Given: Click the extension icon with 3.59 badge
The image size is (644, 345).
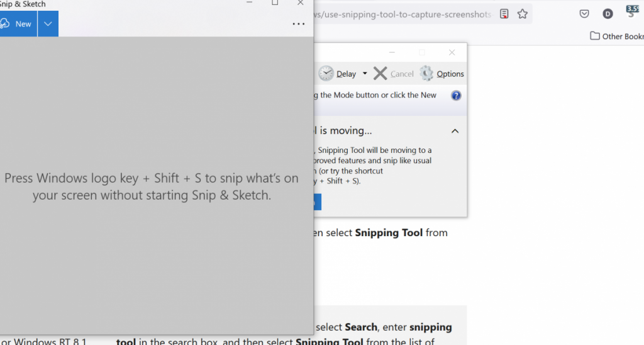Looking at the screenshot, I should (633, 11).
